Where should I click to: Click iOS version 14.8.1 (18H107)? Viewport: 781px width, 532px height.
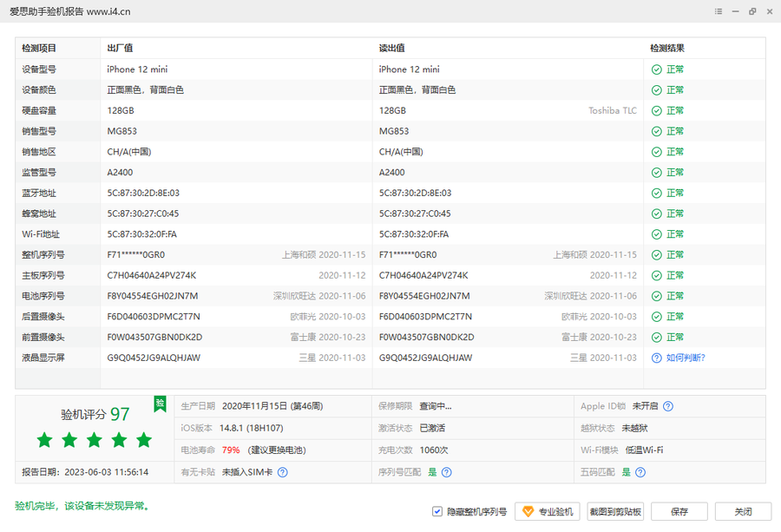pyautogui.click(x=251, y=429)
